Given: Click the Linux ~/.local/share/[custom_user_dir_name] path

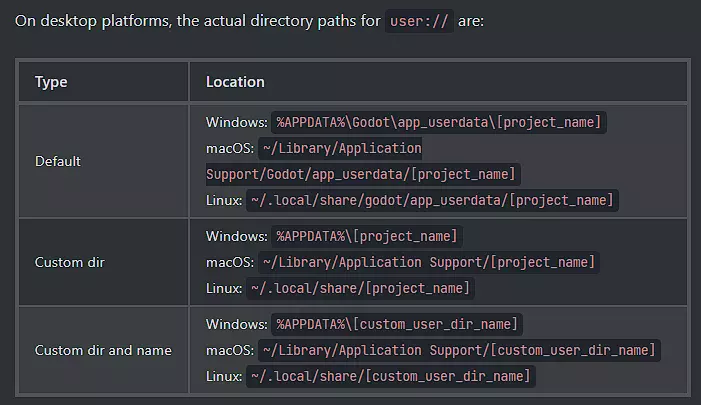Looking at the screenshot, I should (390, 376).
